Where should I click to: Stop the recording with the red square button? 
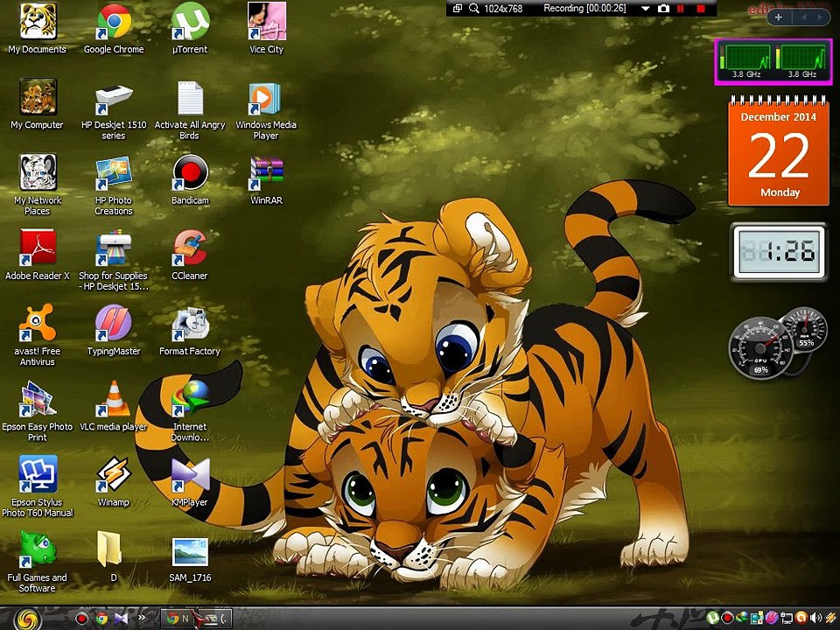701,8
